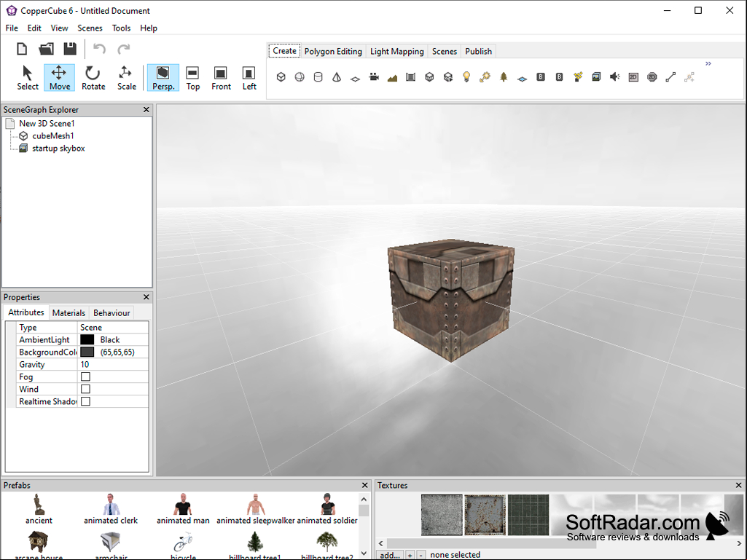Image resolution: width=747 pixels, height=560 pixels.
Task: Insert a camera into the scene
Action: click(x=374, y=76)
